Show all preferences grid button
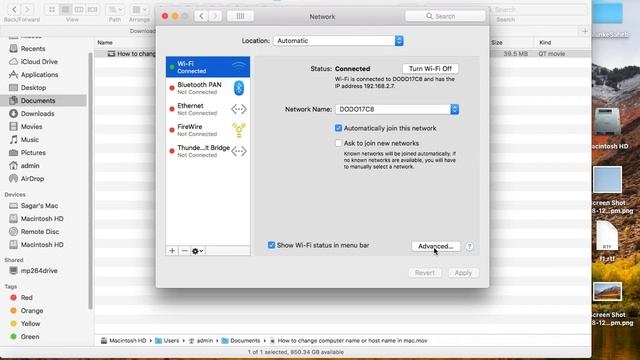The image size is (640, 360). (240, 16)
